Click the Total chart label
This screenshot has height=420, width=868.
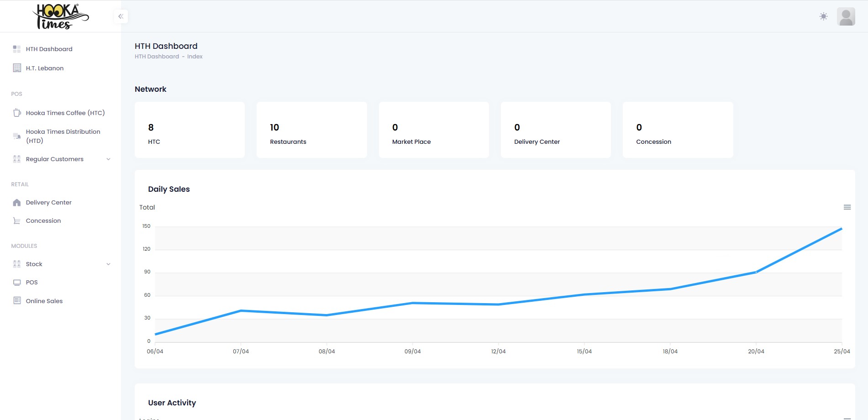(x=147, y=207)
